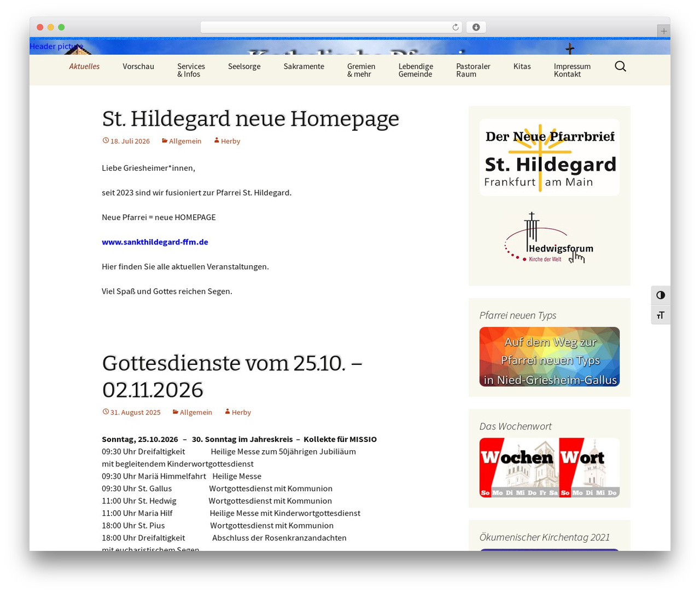Open the Hedwigsforum logo image
700x593 pixels.
tap(550, 239)
